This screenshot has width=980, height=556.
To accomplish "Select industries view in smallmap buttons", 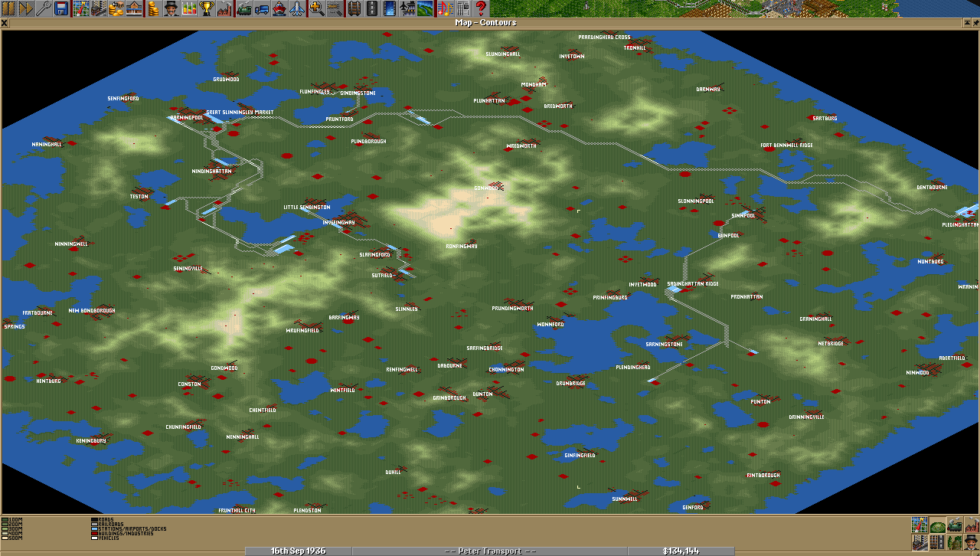I will click(x=972, y=525).
